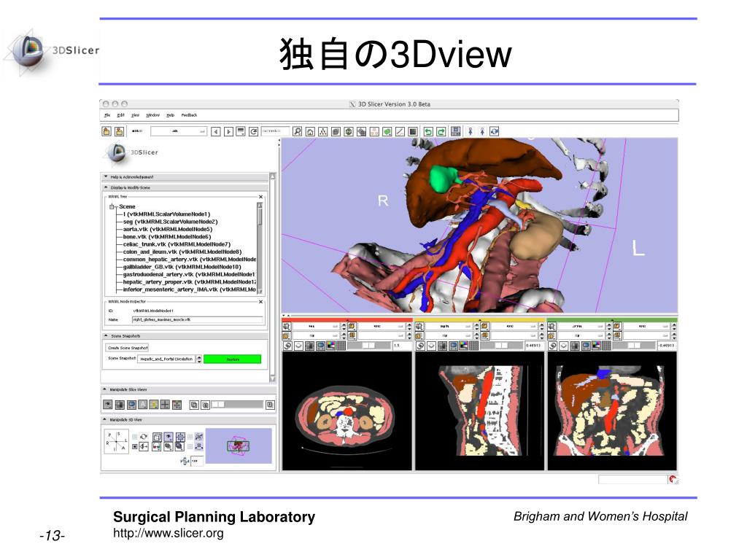Close the MRML Node Inspector sub-panel
The image size is (747, 560).
260,301
